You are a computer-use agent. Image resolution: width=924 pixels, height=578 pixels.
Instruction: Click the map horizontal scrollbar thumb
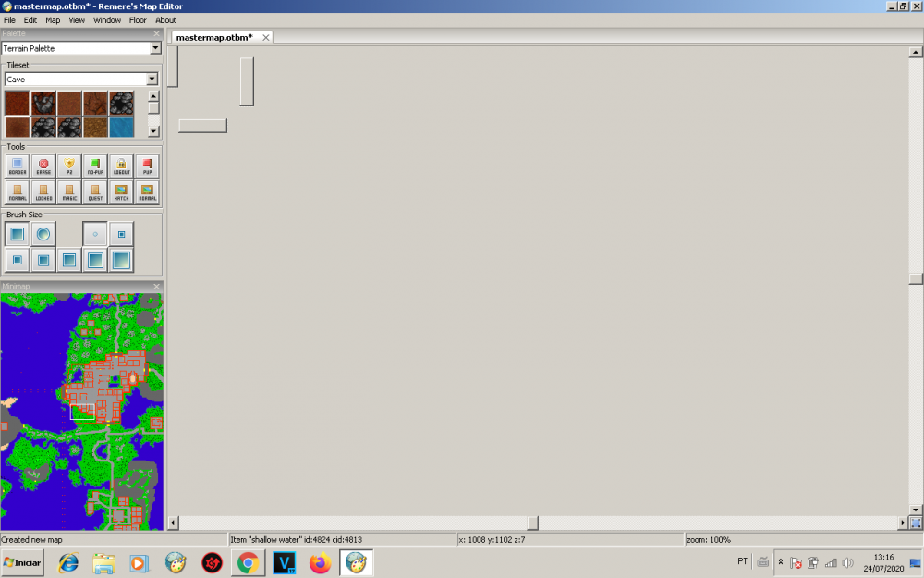pyautogui.click(x=533, y=523)
